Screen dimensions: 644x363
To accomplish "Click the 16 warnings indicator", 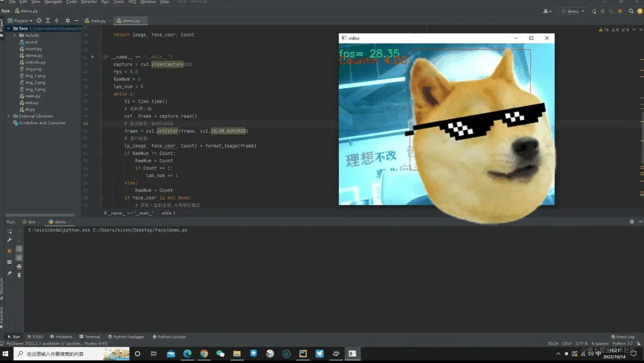I will 604,29.
